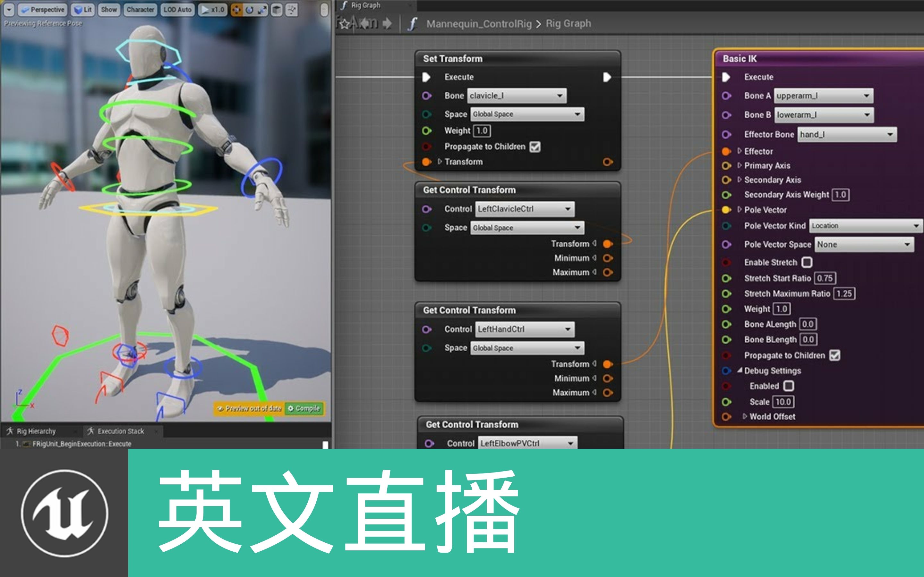Click the translate gizmo icon in viewport toolbar
Image resolution: width=924 pixels, height=577 pixels.
237,10
